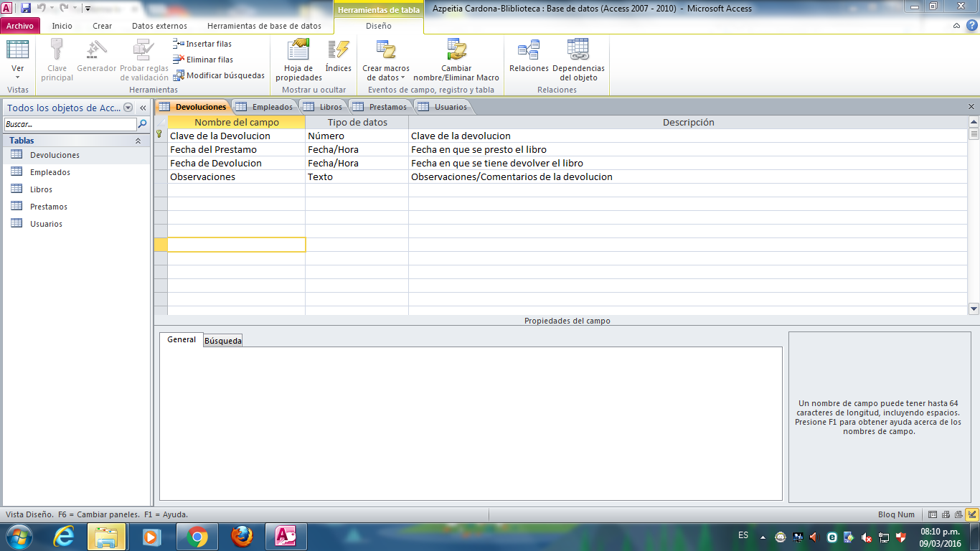980x551 pixels.
Task: Collapse the Tablas group
Action: 138,141
